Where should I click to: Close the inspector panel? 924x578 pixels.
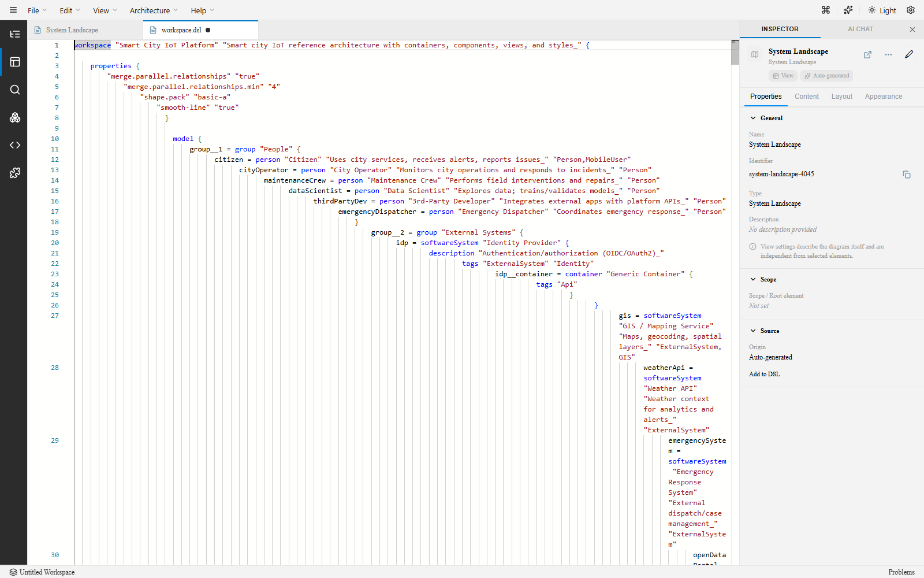[x=912, y=29]
